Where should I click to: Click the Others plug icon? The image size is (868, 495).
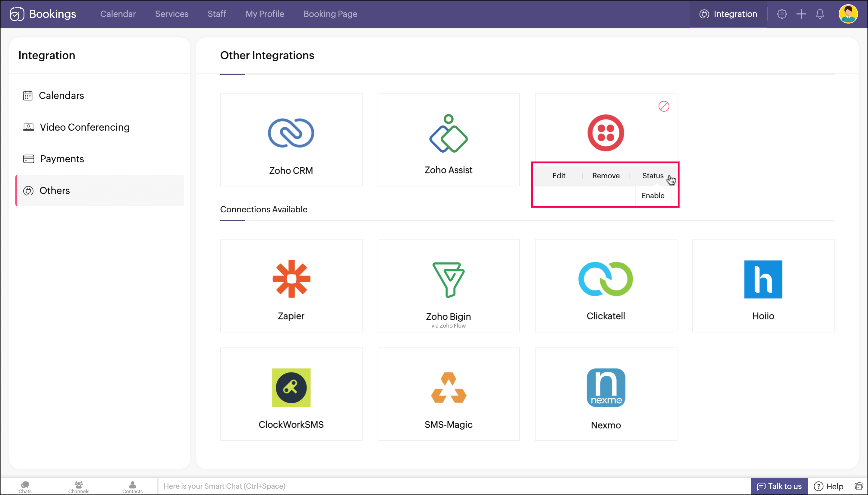coord(28,191)
